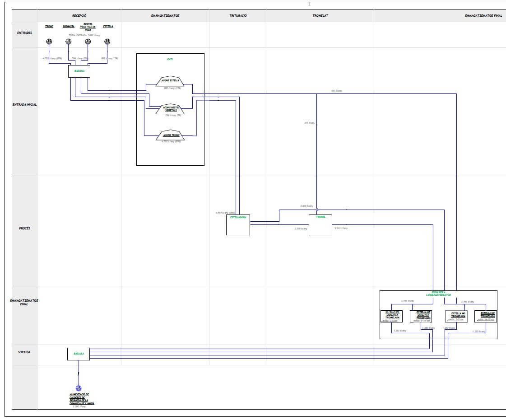Select the Entrada Inicial row label
This screenshot has width=506, height=420.
tap(24, 104)
